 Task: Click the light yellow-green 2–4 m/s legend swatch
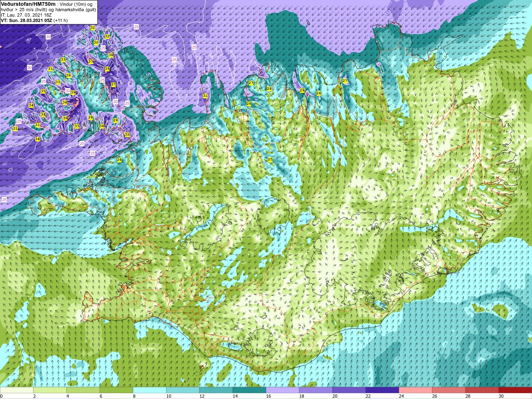[x=50, y=390]
